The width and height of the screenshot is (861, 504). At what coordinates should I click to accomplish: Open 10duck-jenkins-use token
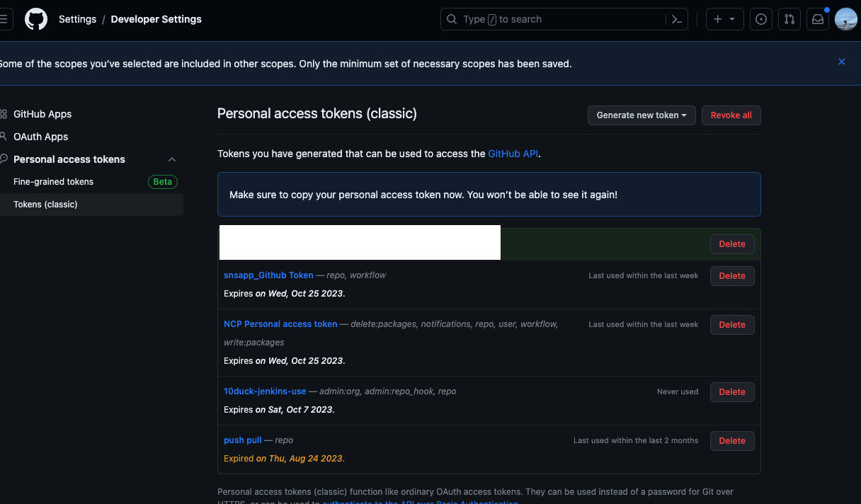click(265, 391)
